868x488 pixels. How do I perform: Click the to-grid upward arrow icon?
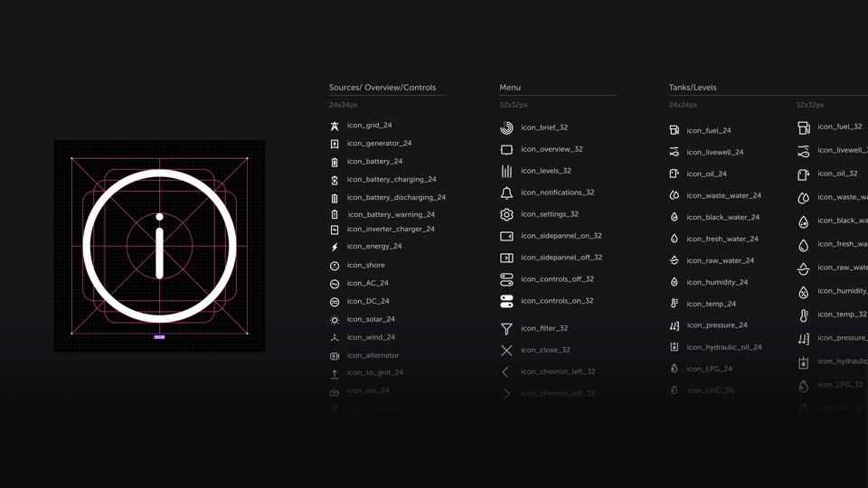coord(335,374)
